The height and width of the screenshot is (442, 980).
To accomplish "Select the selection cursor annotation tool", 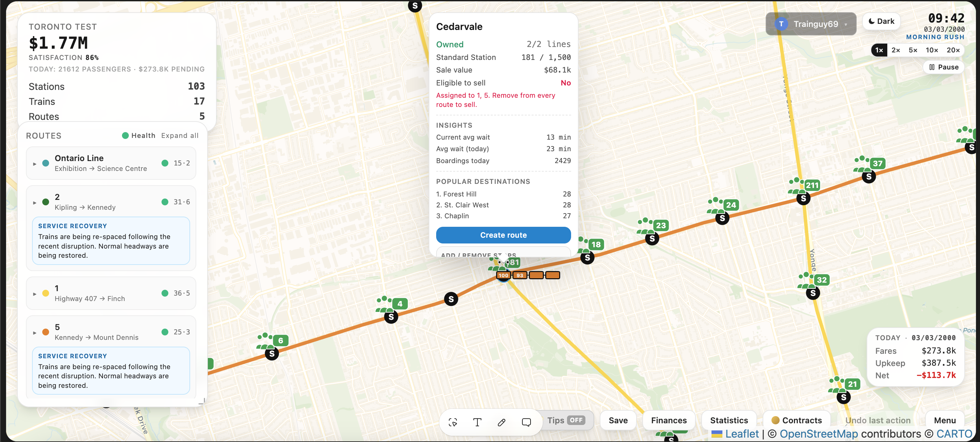I will 453,422.
